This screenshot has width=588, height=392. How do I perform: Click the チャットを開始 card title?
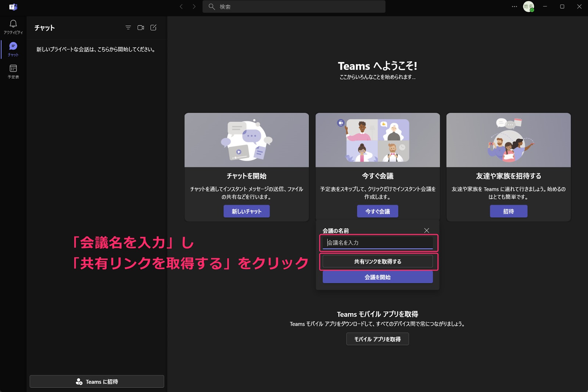pyautogui.click(x=247, y=176)
